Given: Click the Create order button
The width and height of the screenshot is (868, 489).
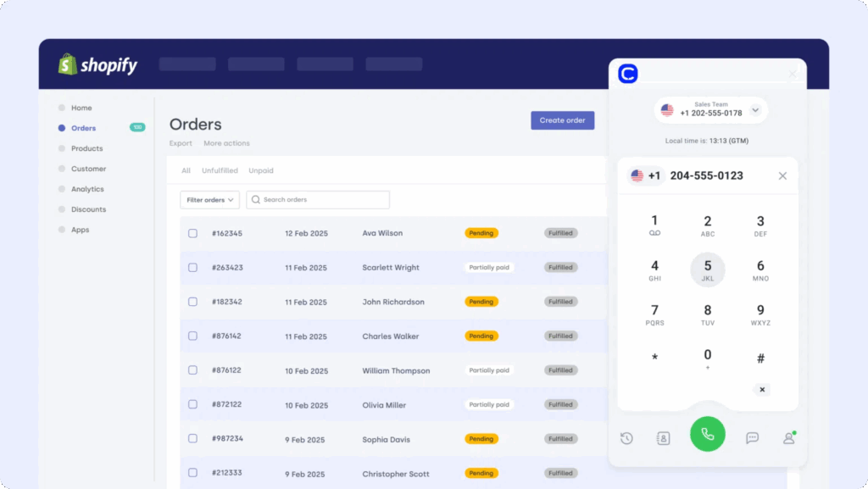Looking at the screenshot, I should [562, 120].
